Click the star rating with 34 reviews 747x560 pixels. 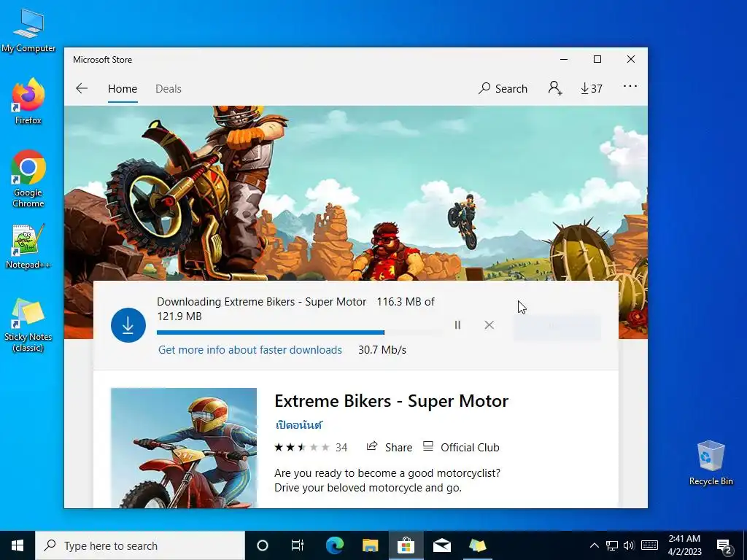tap(311, 447)
